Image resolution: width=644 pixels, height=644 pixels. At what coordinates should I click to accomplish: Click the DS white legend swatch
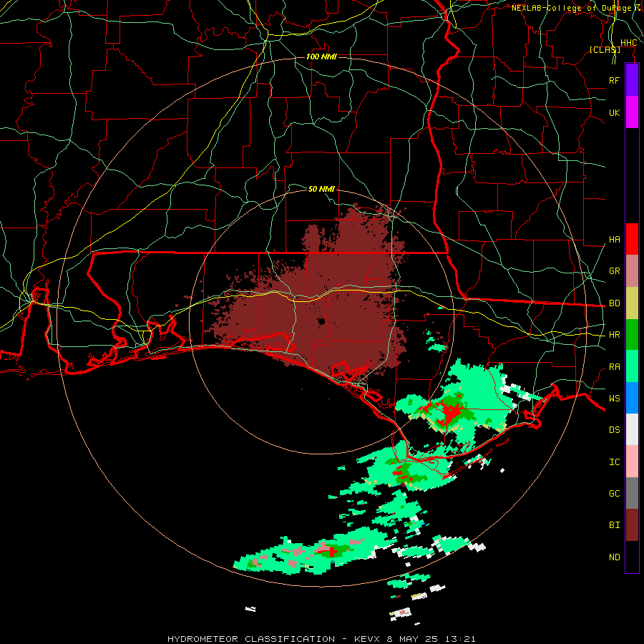632,429
